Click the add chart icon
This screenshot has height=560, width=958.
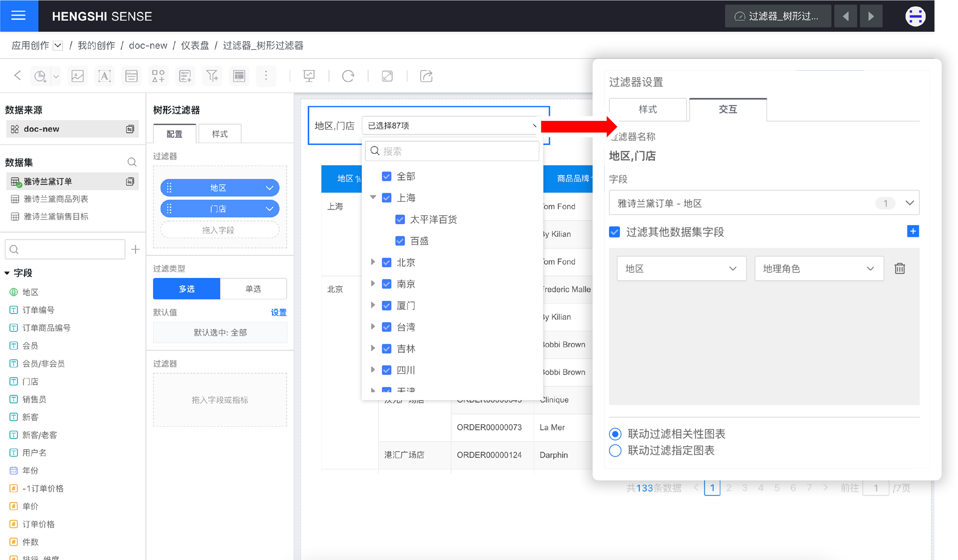[40, 76]
